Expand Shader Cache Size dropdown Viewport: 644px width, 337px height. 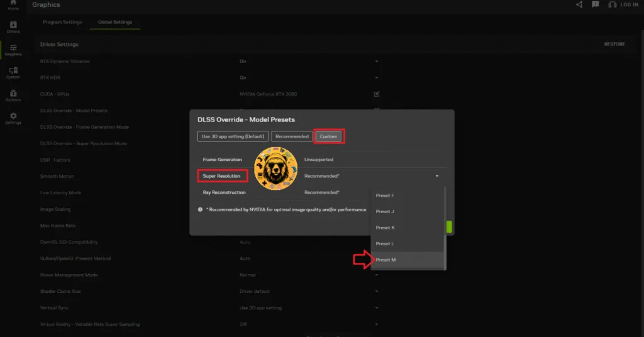click(377, 292)
